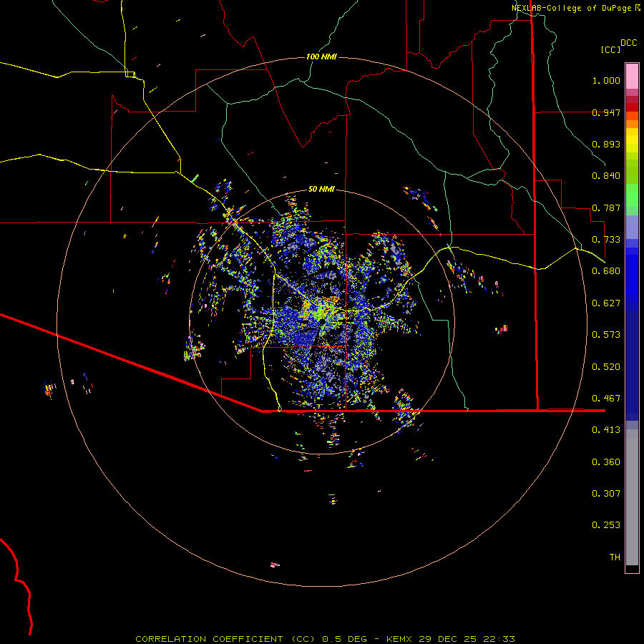This screenshot has height=644, width=644.
Task: Click the 100 NMI range ring label
Action: (321, 57)
